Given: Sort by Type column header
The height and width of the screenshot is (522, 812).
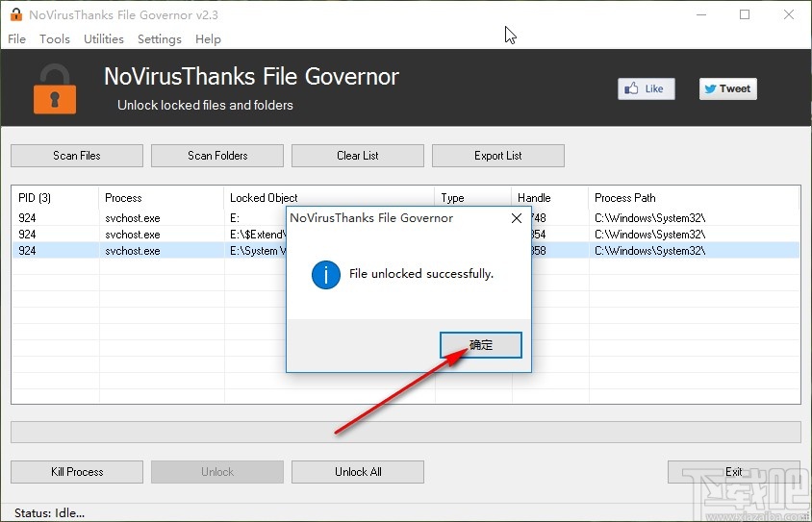Looking at the screenshot, I should tap(472, 198).
